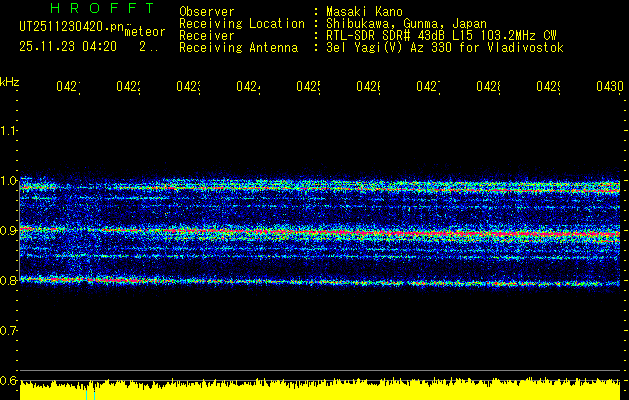The width and height of the screenshot is (629, 400).
Task: Click the Receiving Antenna label
Action: (238, 48)
